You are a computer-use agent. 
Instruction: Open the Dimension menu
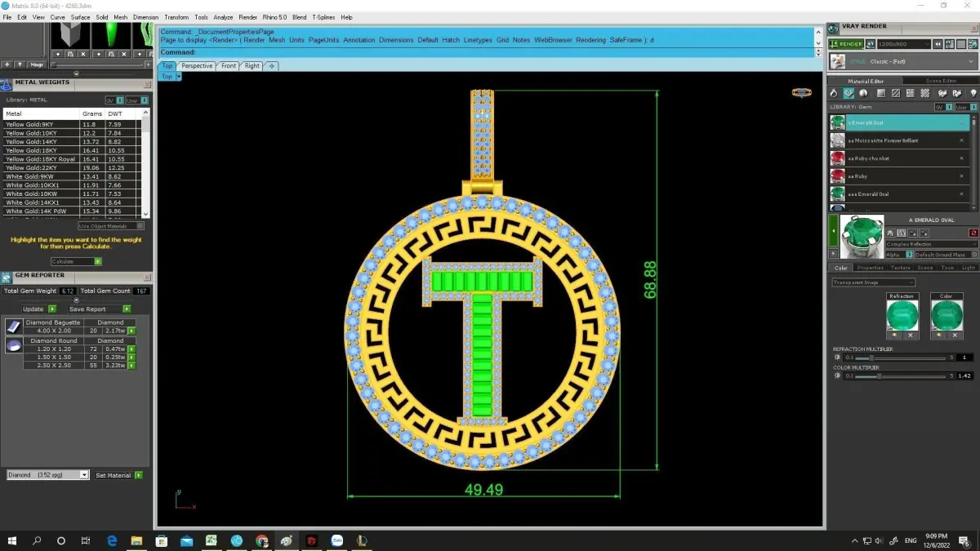[146, 17]
